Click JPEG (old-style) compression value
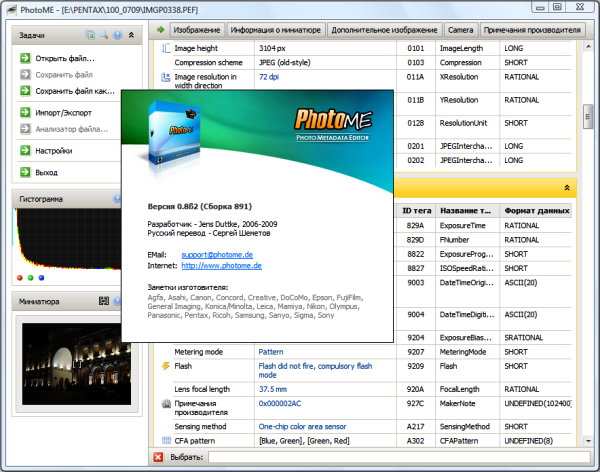600x472 pixels. (x=285, y=62)
